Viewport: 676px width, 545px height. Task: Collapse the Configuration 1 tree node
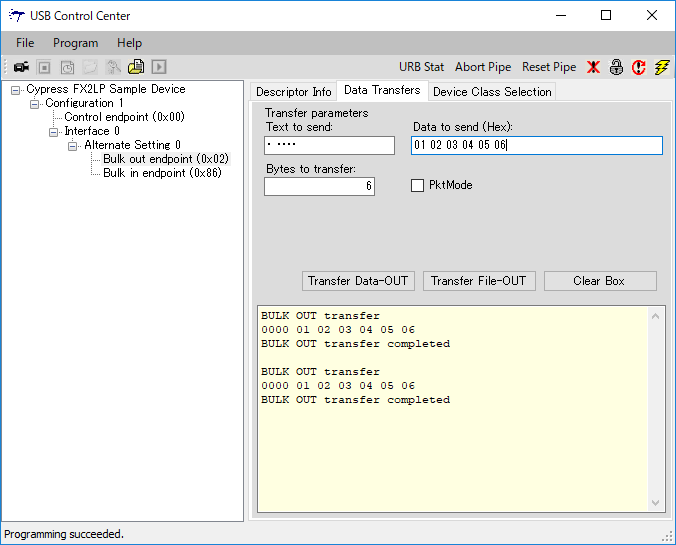pyautogui.click(x=34, y=104)
